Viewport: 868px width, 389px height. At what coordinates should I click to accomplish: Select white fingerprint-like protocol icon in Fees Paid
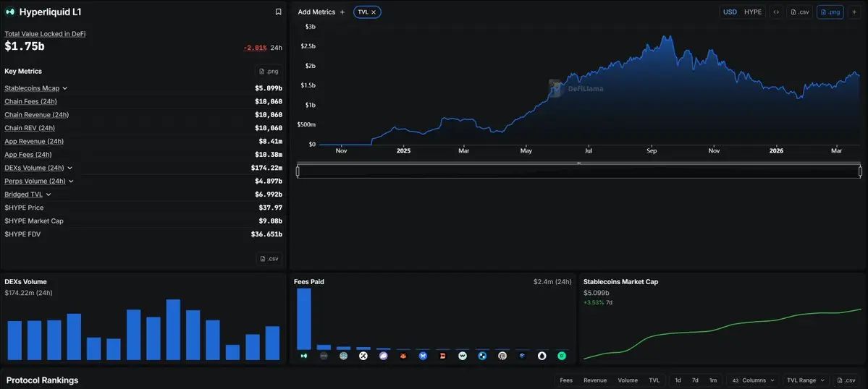pyautogui.click(x=502, y=356)
